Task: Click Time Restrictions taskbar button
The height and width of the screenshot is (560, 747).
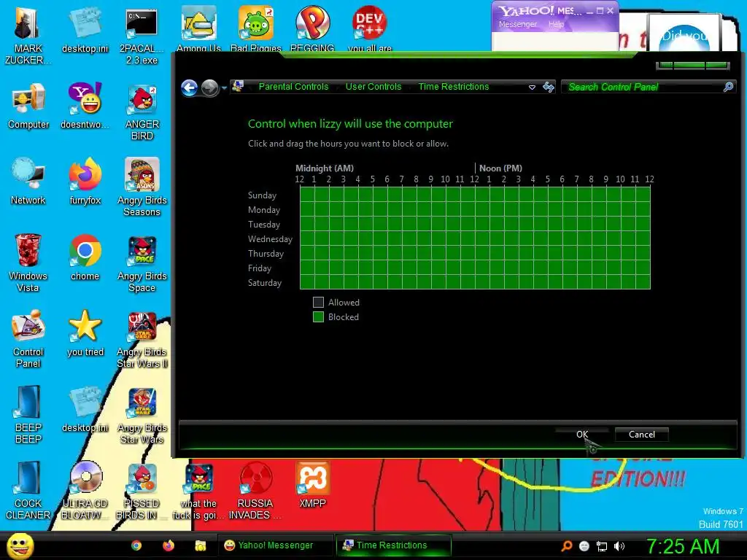Action: click(x=393, y=545)
